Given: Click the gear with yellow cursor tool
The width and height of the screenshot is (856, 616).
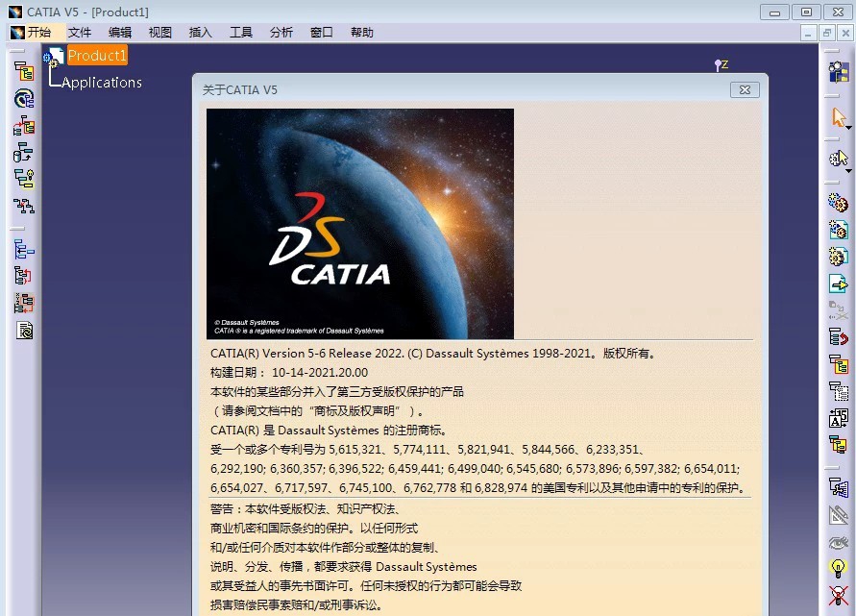Looking at the screenshot, I should click(838, 159).
